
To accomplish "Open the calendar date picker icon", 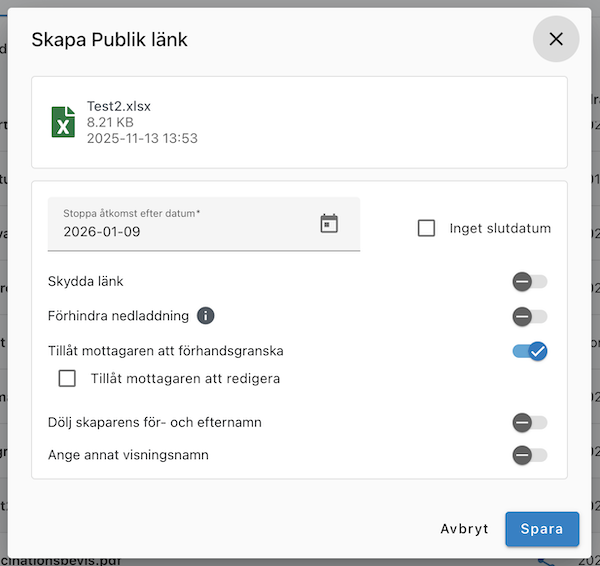I will coord(329,224).
